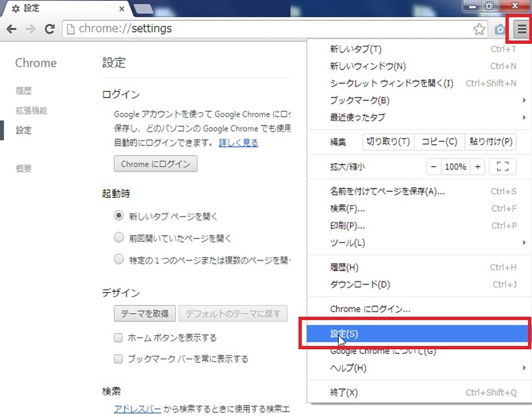Click the bookmark star icon
This screenshot has height=417, width=532.
tap(479, 29)
